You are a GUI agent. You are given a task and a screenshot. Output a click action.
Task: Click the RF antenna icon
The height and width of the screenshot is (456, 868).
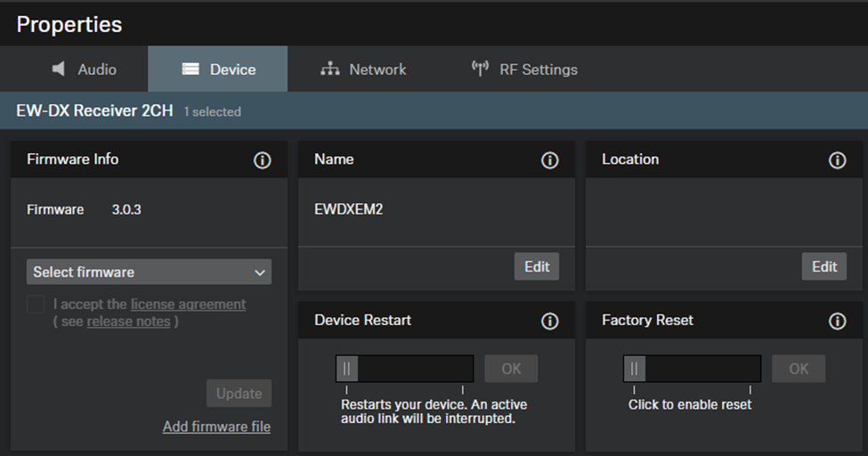click(480, 69)
